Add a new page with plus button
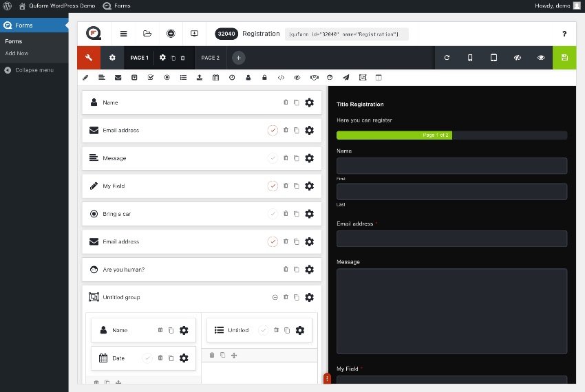The width and height of the screenshot is (585, 392). point(239,58)
